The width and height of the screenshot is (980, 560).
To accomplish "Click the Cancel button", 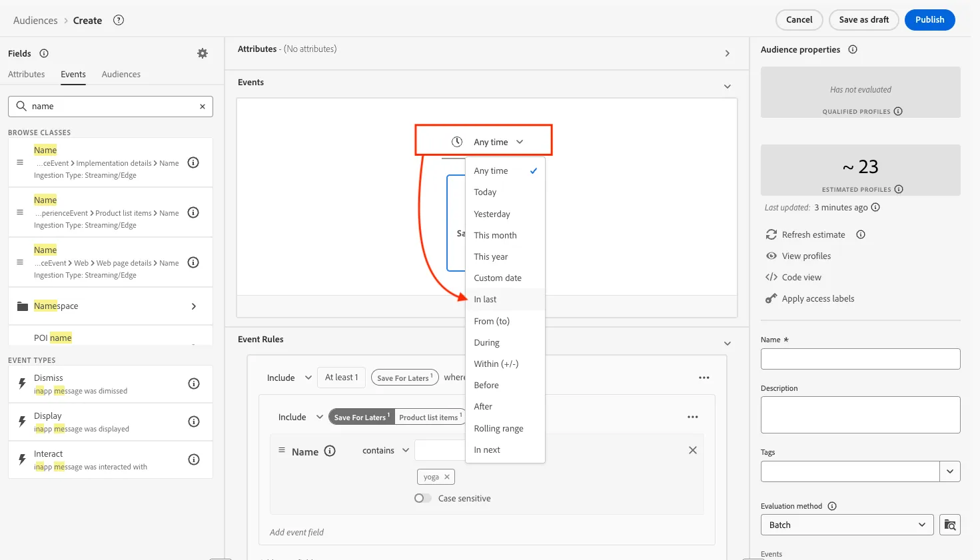I will pos(799,20).
